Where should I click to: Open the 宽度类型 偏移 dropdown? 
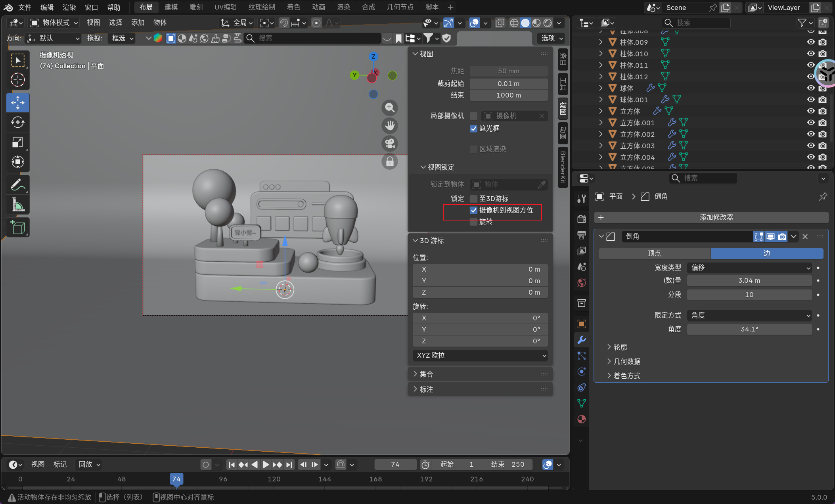[x=749, y=268]
